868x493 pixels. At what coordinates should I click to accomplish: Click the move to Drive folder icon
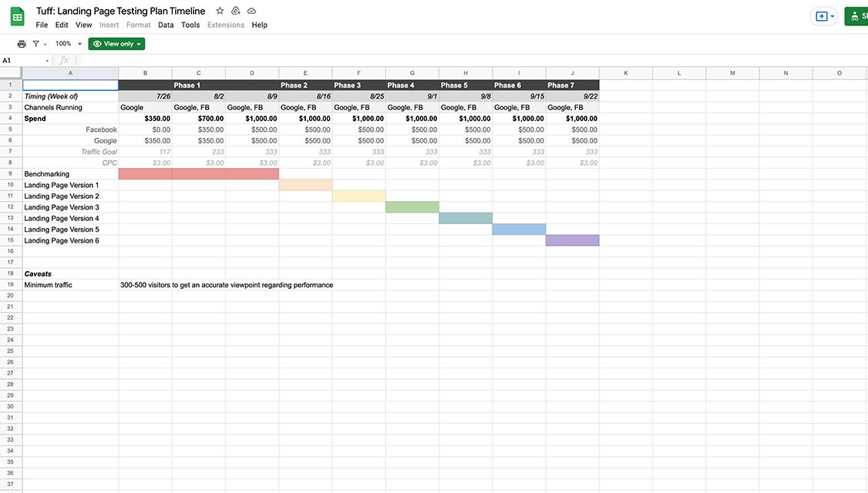click(236, 11)
